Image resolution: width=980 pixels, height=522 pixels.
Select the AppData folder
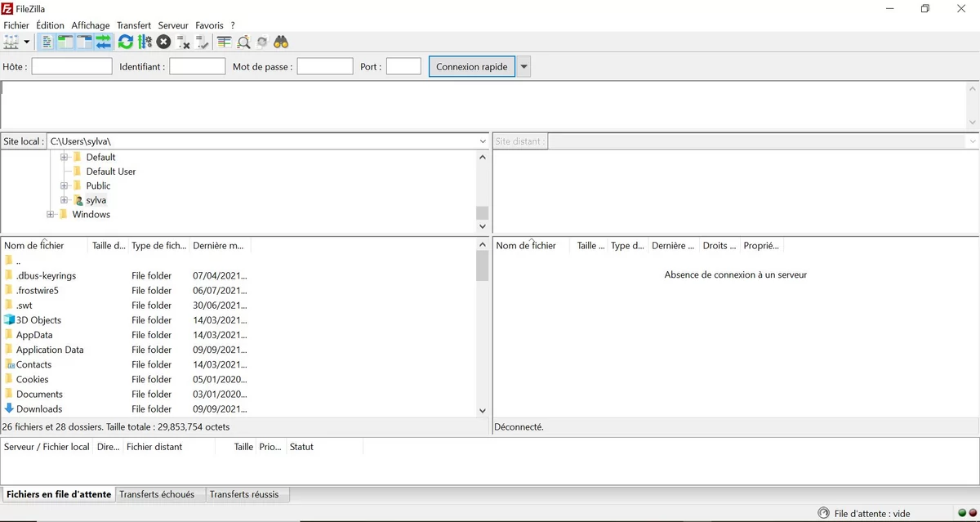pos(34,335)
